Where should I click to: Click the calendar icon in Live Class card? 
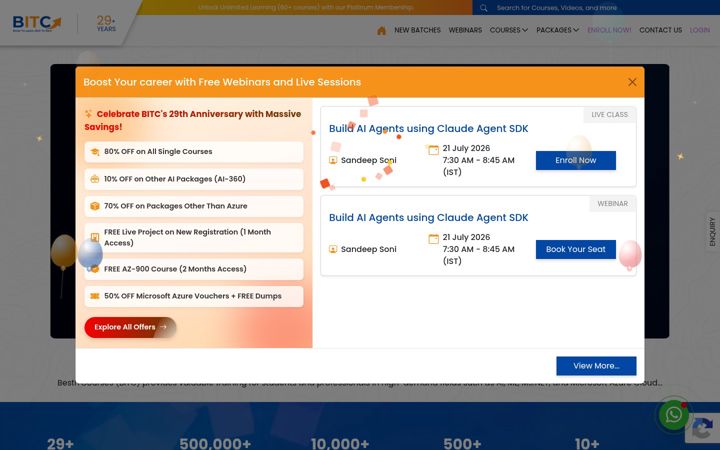pos(433,150)
